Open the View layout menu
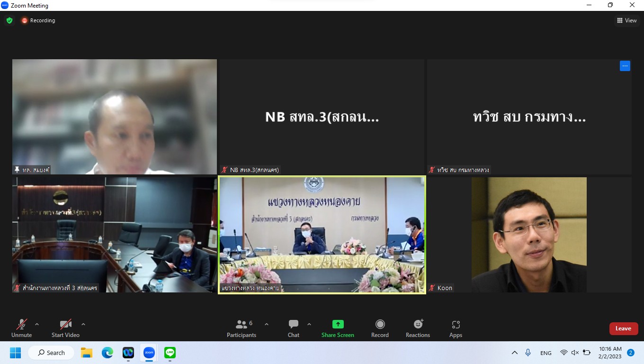Screen dimensions: 644x364 click(x=626, y=20)
